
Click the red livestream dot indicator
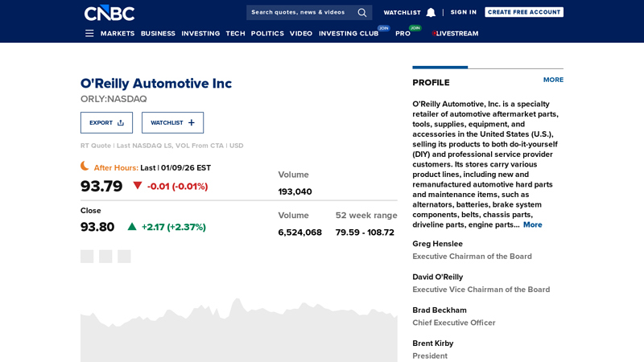[x=434, y=33]
